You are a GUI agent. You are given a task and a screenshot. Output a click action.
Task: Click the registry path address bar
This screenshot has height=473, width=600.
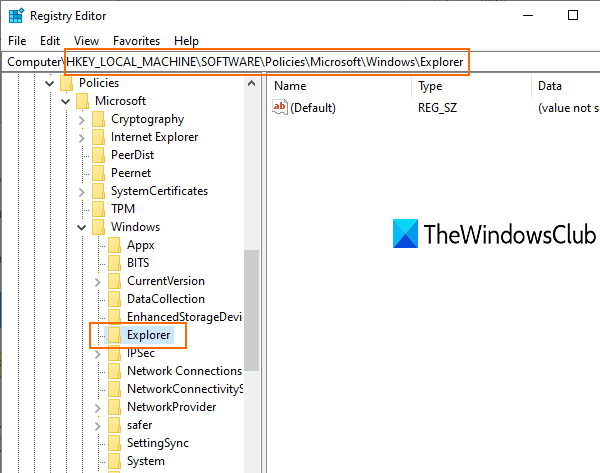[300, 62]
